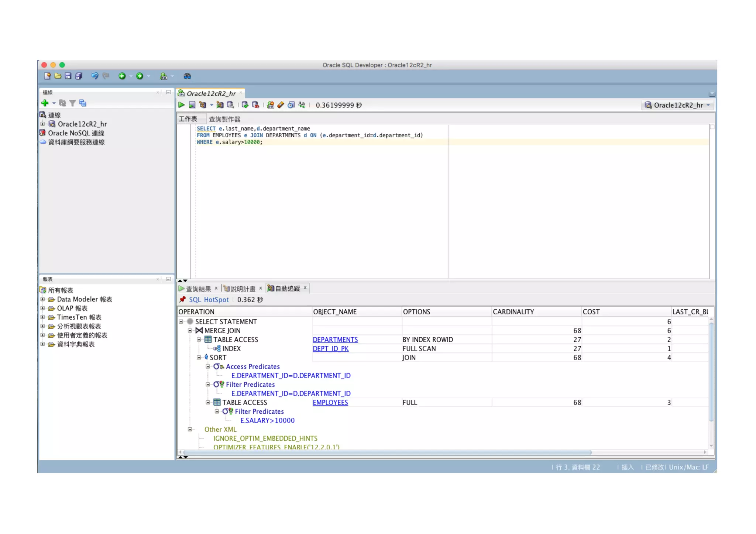Viewport: 756px width, 534px height.
Task: Refresh the connections list
Action: click(62, 103)
